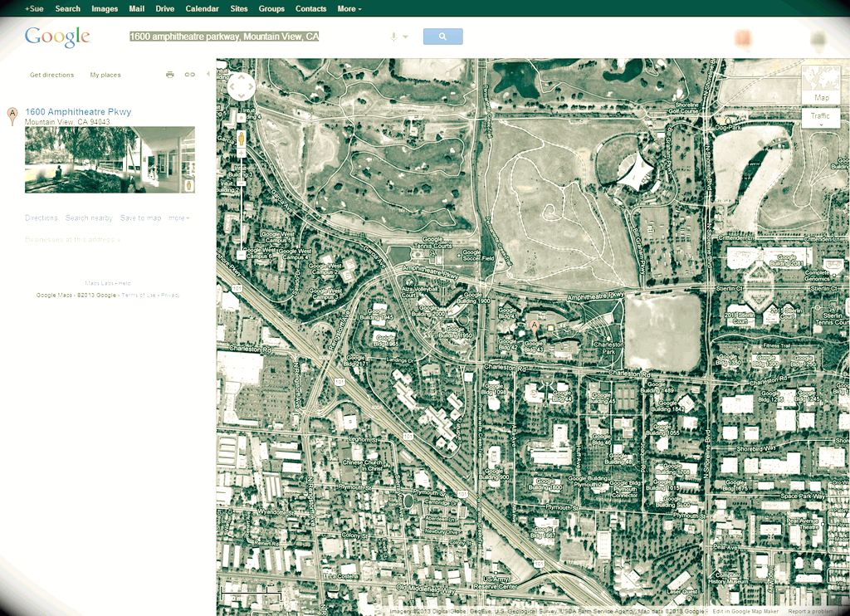Expand Businesses at this address
Image resolution: width=850 pixels, height=616 pixels.
(x=73, y=239)
